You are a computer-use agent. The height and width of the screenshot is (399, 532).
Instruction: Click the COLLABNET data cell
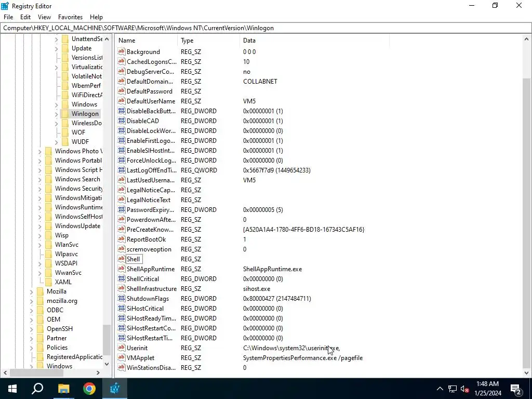(260, 82)
